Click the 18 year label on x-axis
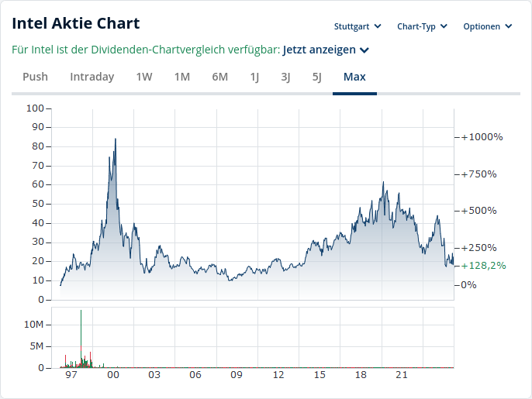 [361, 375]
